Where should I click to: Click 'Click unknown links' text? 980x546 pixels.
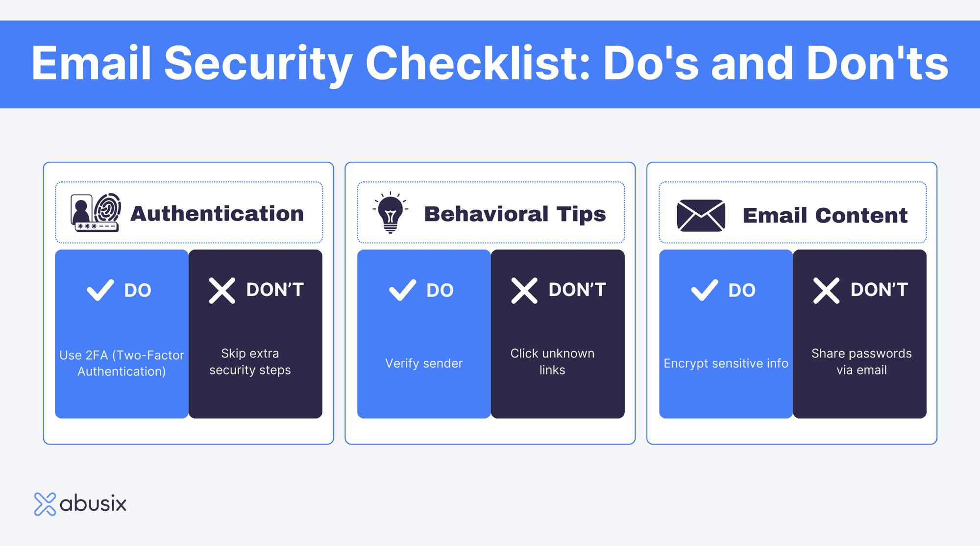coord(552,362)
